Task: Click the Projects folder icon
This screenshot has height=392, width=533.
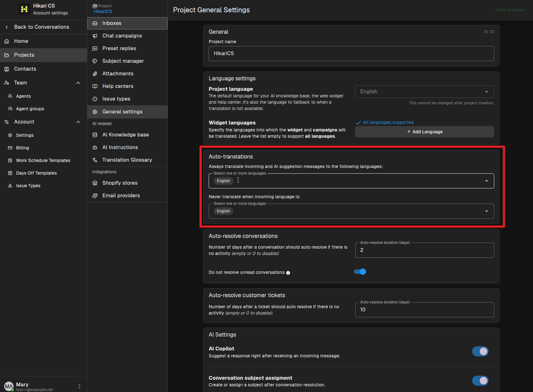Action: [x=7, y=55]
